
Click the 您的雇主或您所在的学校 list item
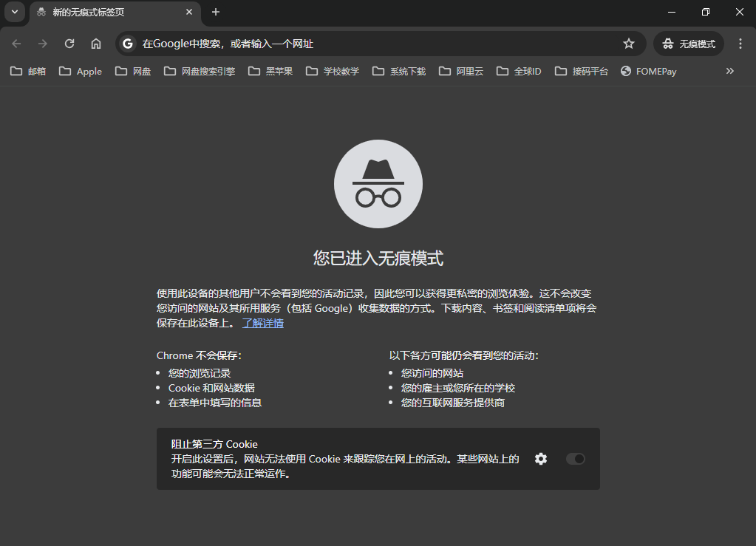(x=458, y=388)
